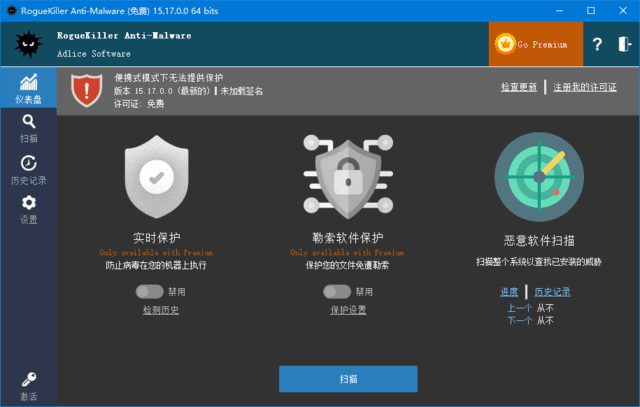Click the 勒索软件保护 heading text
640x407 pixels.
[348, 238]
